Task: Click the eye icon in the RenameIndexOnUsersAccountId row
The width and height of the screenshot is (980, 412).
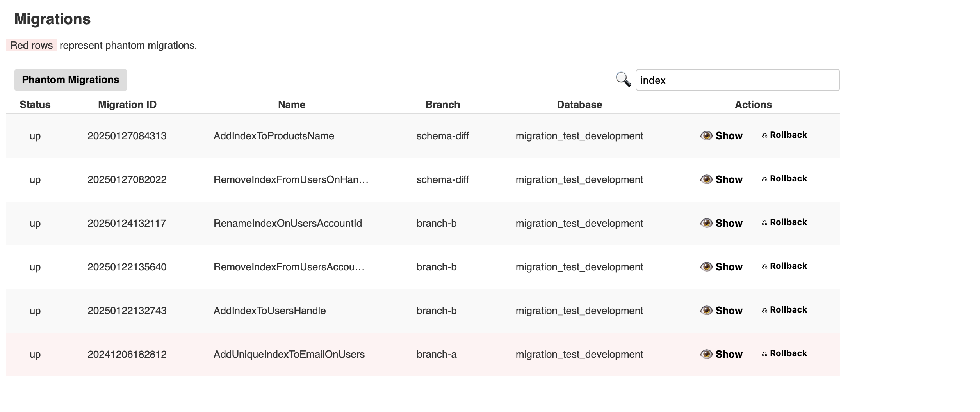Action: click(x=706, y=223)
